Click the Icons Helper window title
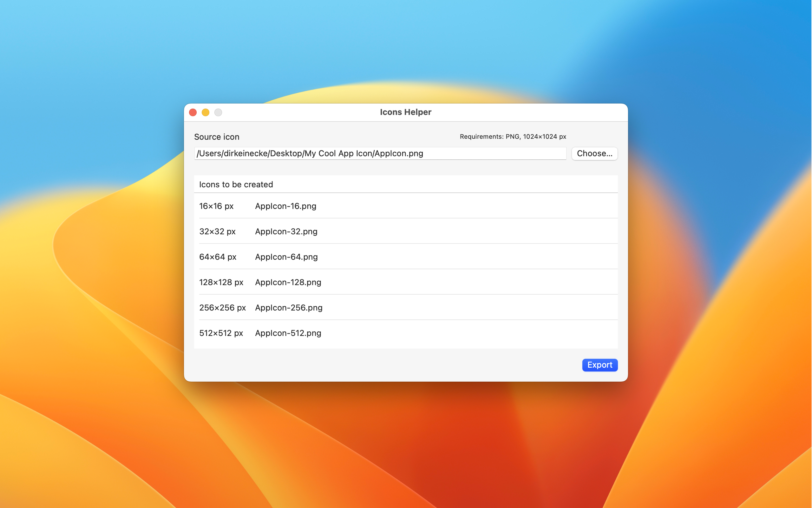This screenshot has width=812, height=508. click(x=406, y=112)
